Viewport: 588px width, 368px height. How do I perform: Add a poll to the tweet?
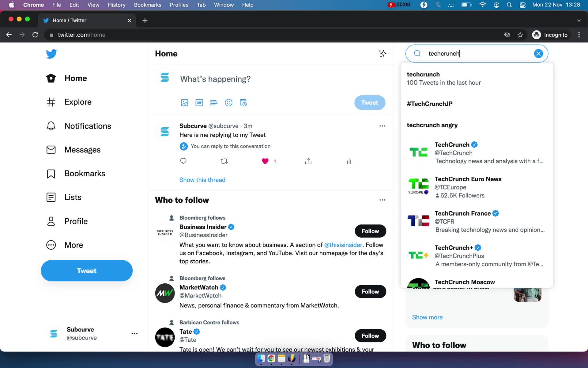point(214,103)
